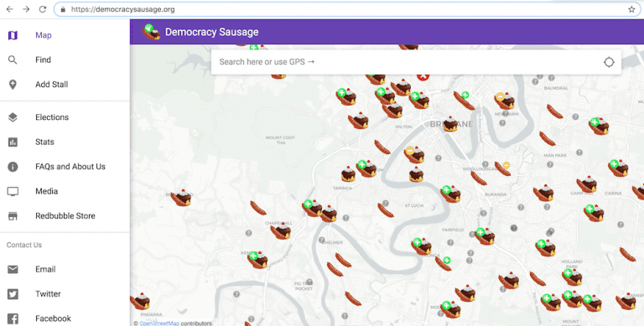The image size is (644, 326).
Task: Open the OpenStreetMap attribution link
Action: coord(159,323)
